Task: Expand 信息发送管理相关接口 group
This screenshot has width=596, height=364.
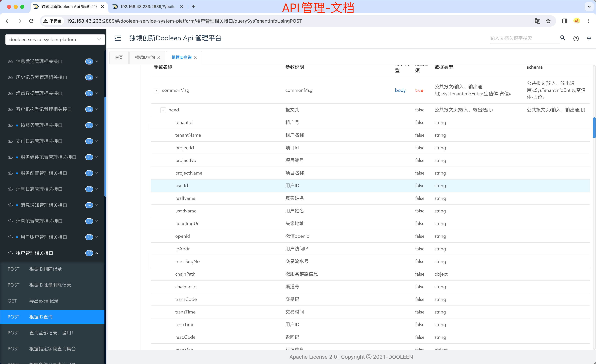Action: point(97,61)
